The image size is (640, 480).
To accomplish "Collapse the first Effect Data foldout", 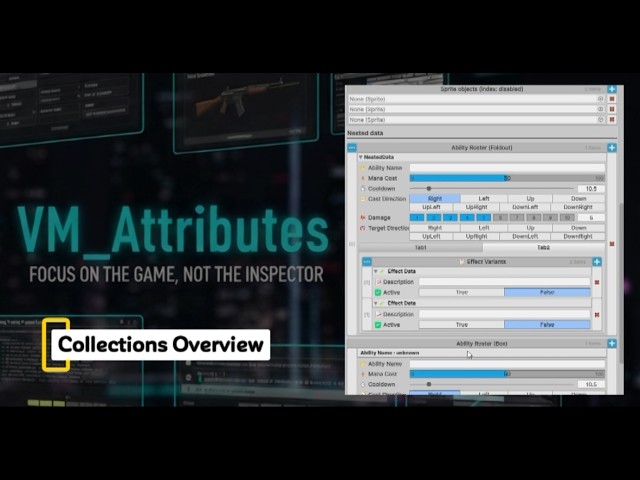I will point(376,271).
